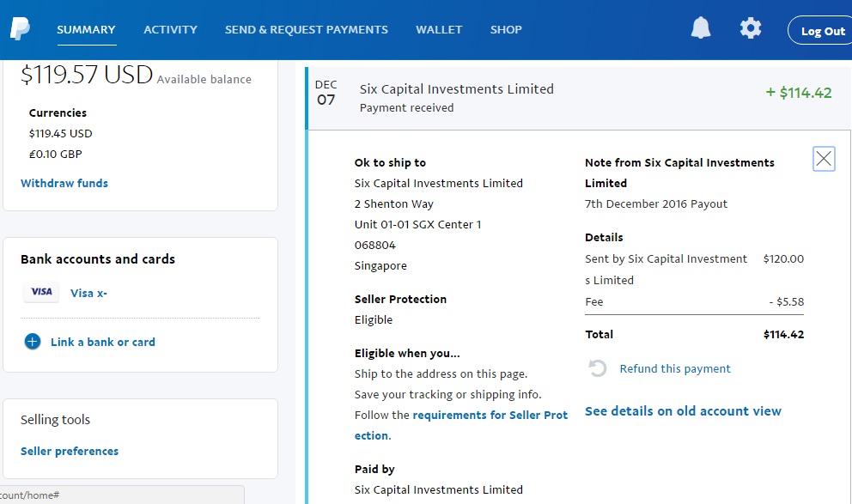Image resolution: width=852 pixels, height=504 pixels.
Task: Open the Seller preferences link
Action: pos(70,451)
